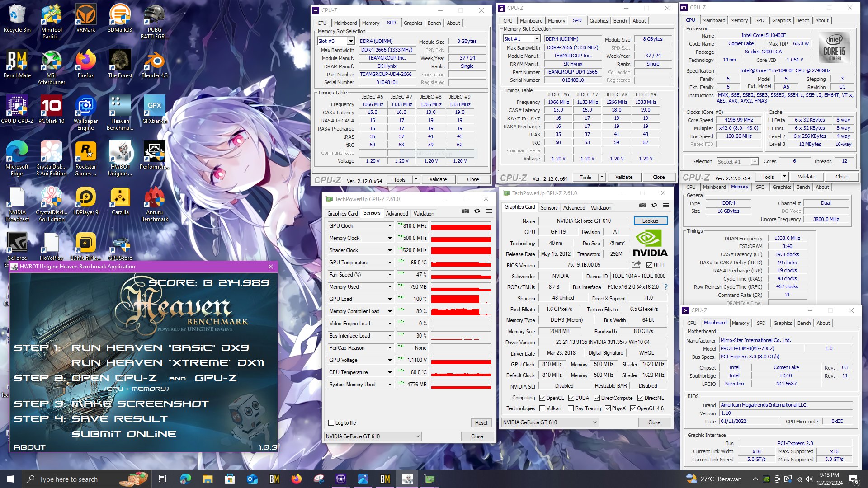Click the Firefox icon in the taskbar
868x488 pixels.
point(297,479)
